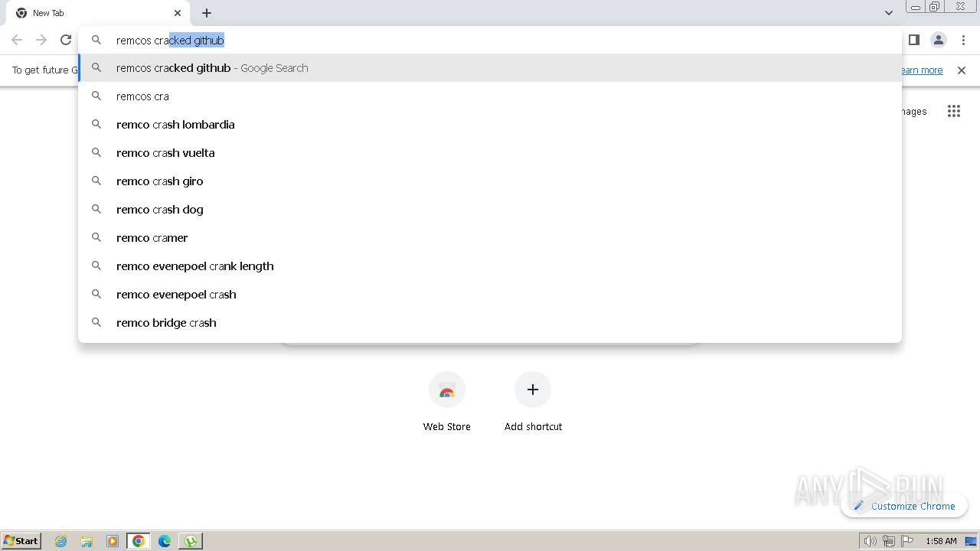Open the Chrome profile avatar
The image size is (980, 551).
(x=939, y=40)
